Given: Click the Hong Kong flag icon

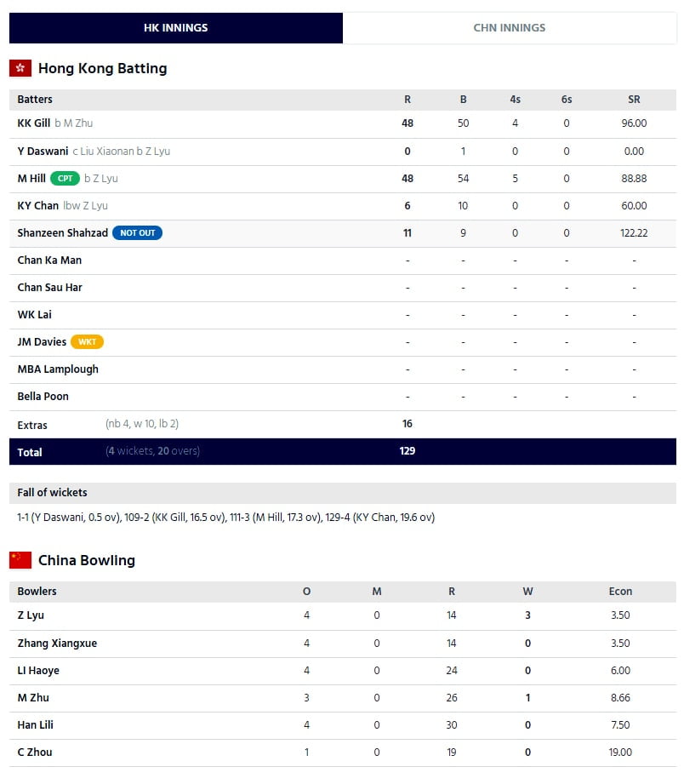Looking at the screenshot, I should (x=20, y=68).
